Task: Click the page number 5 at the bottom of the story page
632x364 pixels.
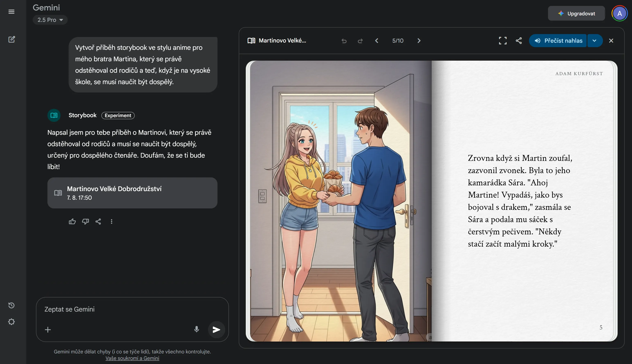Action: [601, 327]
